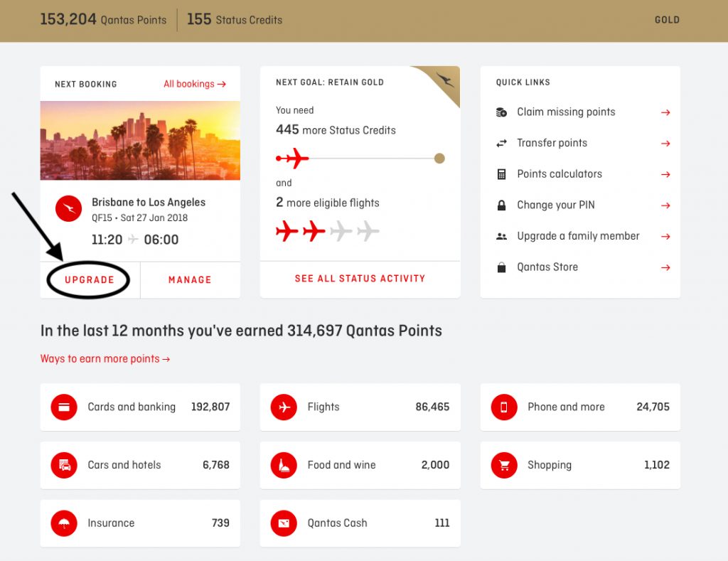Click the Points calculators calculator icon
The width and height of the screenshot is (728, 561).
pos(501,174)
